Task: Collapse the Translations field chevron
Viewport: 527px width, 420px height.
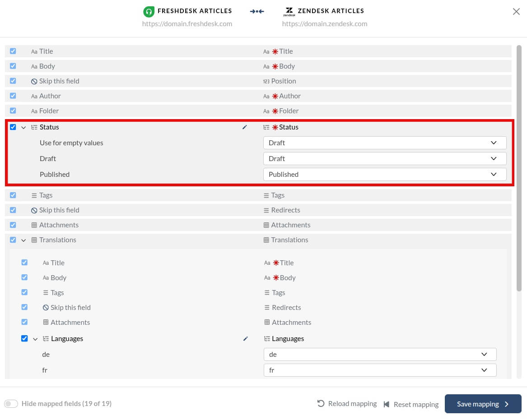Action: (x=23, y=240)
